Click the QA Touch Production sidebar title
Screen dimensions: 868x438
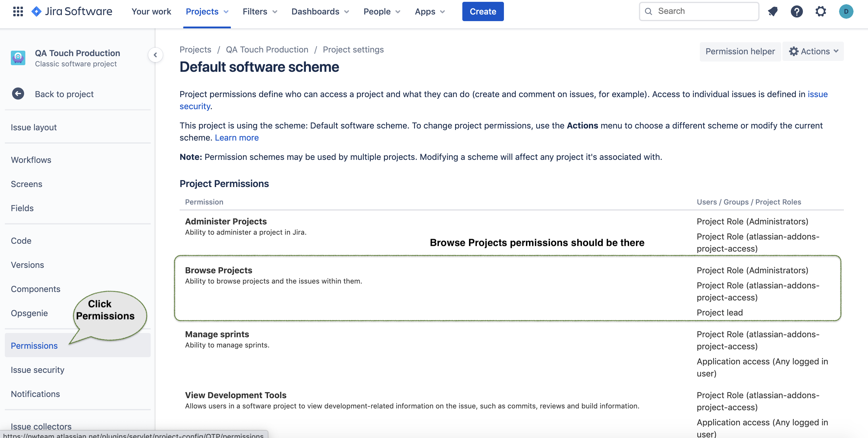tap(77, 53)
